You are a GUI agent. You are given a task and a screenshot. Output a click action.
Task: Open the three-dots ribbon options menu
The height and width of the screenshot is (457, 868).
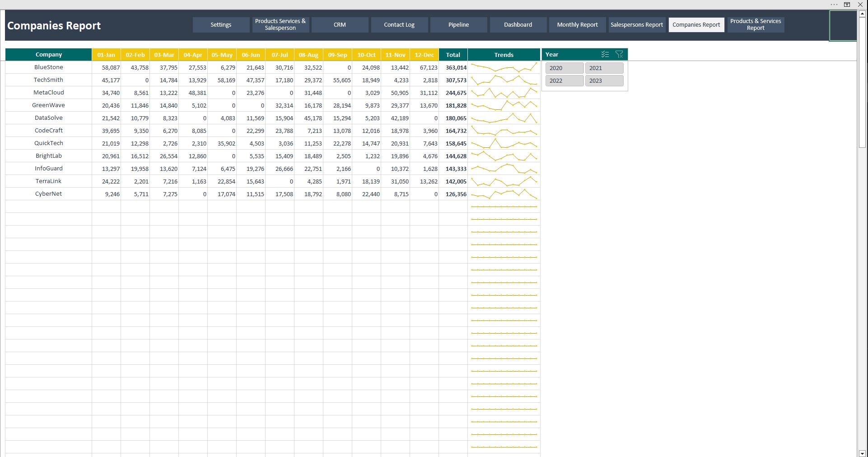click(834, 5)
